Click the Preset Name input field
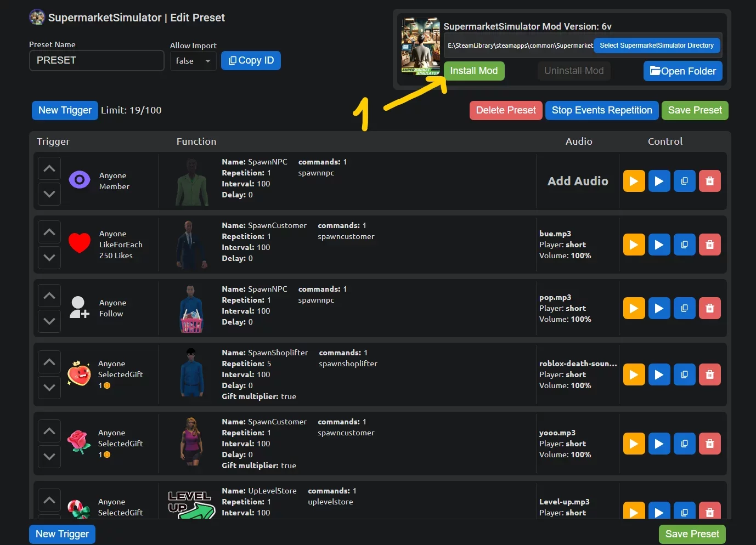Image resolution: width=756 pixels, height=545 pixels. tap(97, 60)
